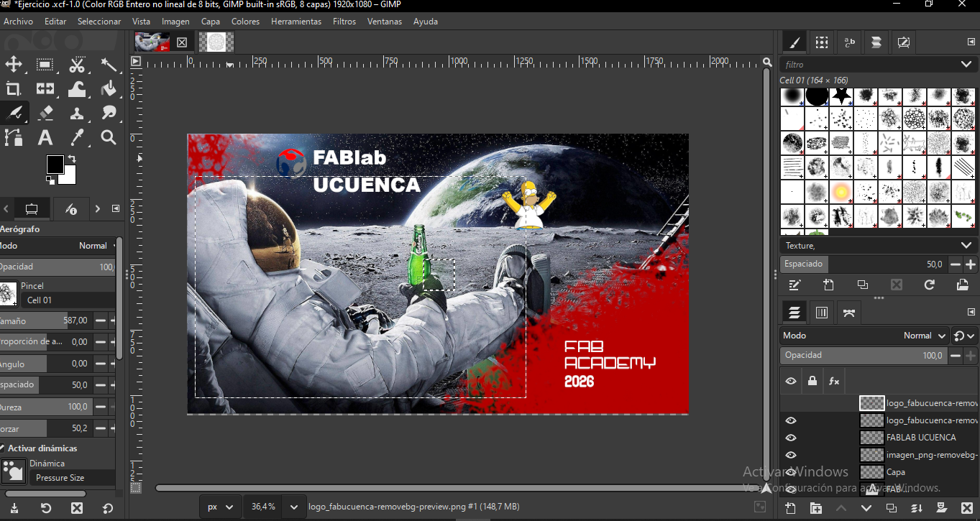Lower the selected layer

coord(866,508)
